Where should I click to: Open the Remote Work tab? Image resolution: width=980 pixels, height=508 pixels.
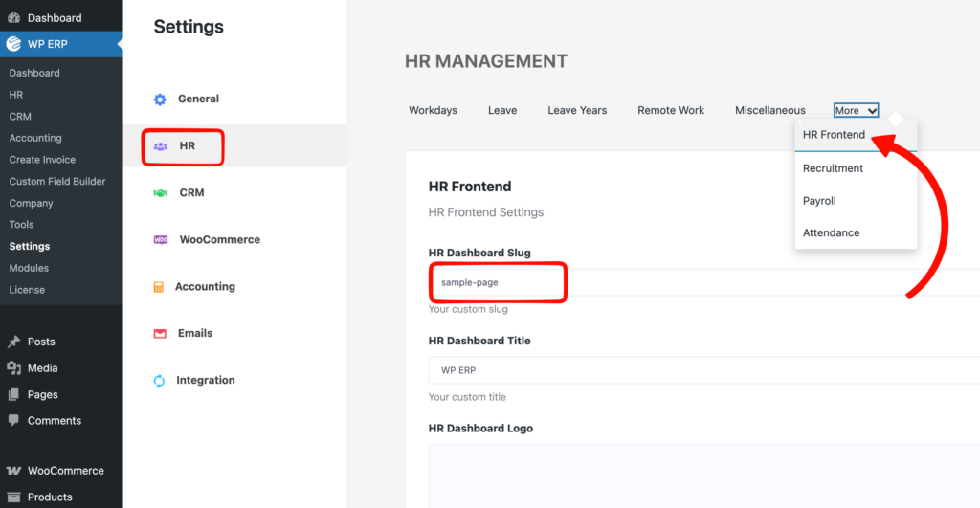tap(671, 111)
